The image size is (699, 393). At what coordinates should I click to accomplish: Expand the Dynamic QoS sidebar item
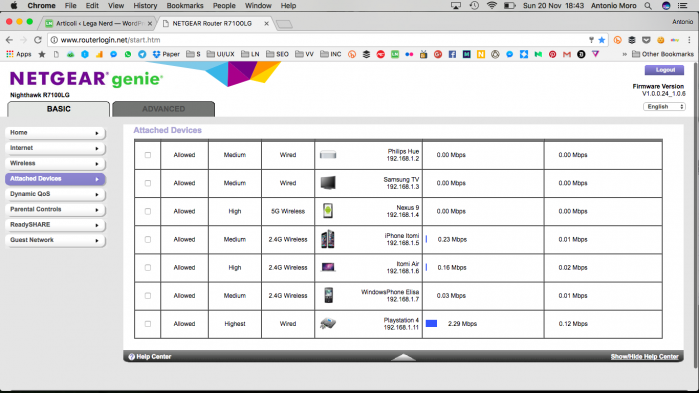[x=55, y=194]
